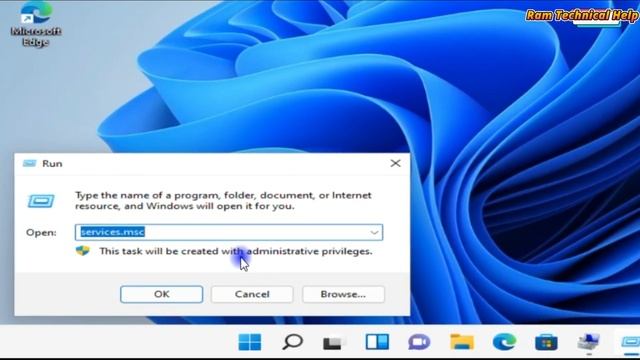The height and width of the screenshot is (360, 640).
Task: Click 'Type the name of a program' description
Action: [223, 200]
